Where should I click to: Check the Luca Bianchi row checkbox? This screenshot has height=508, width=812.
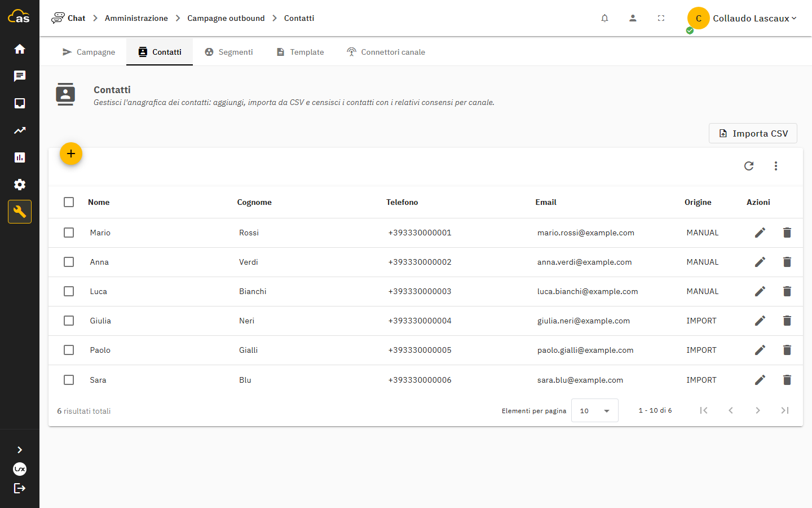pyautogui.click(x=69, y=291)
